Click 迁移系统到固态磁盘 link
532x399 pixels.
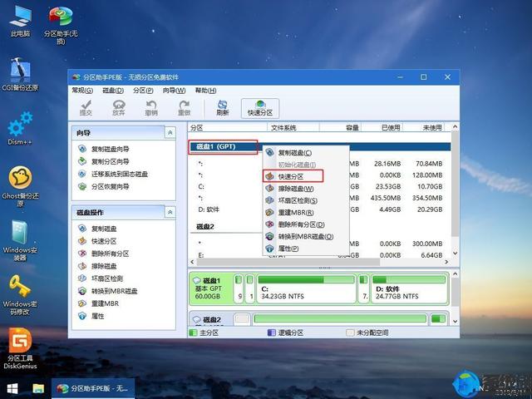click(120, 174)
